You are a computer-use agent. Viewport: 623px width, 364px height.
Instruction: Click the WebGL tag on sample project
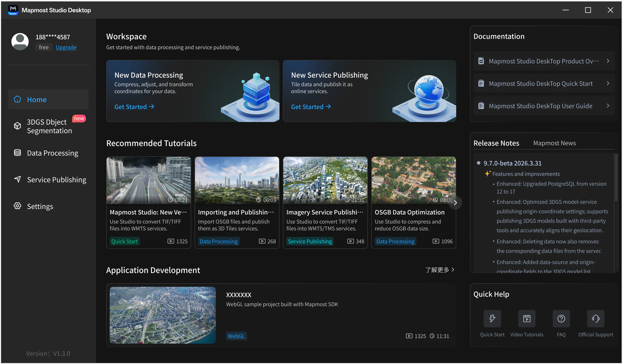click(x=236, y=336)
